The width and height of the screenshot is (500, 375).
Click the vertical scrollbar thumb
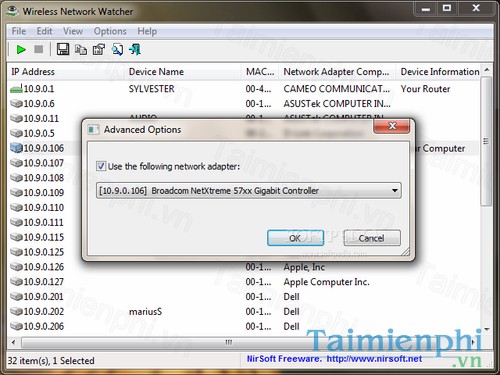486,142
